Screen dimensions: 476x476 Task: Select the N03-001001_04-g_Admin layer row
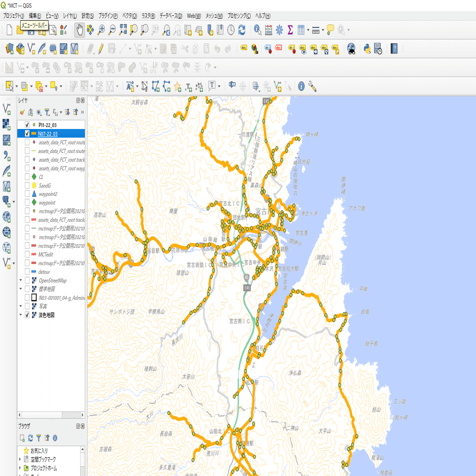51,297
